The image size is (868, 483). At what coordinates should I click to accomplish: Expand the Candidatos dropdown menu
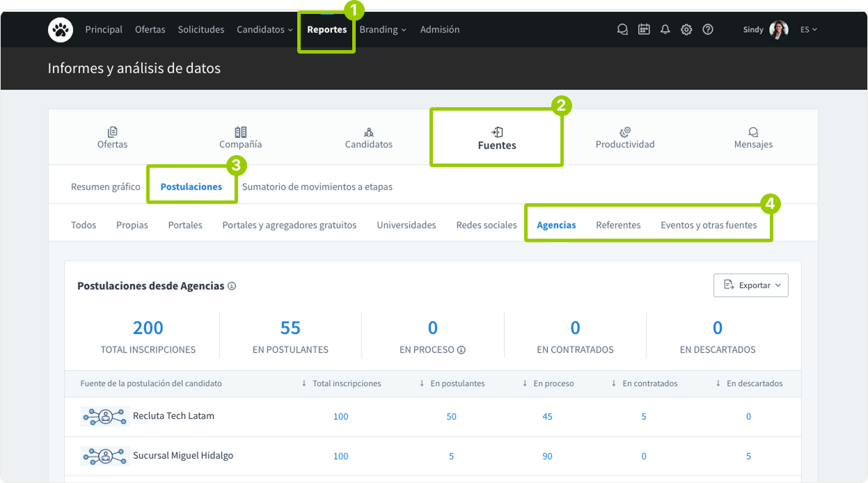265,30
